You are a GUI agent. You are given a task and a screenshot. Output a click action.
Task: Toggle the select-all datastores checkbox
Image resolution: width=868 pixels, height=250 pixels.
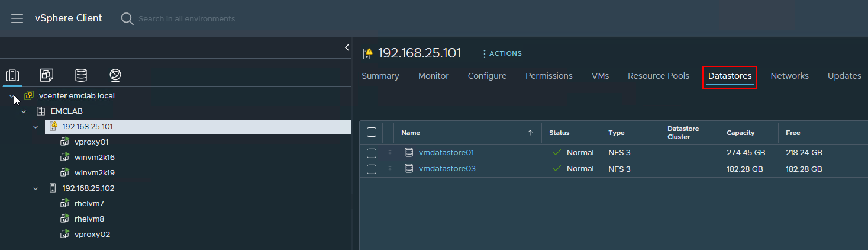coord(372,133)
